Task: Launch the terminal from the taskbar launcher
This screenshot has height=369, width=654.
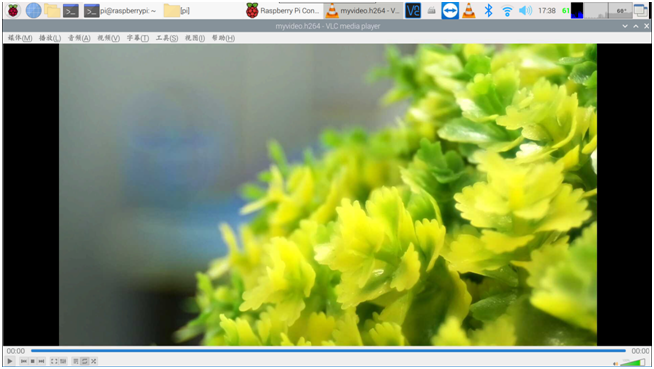Action: point(71,10)
